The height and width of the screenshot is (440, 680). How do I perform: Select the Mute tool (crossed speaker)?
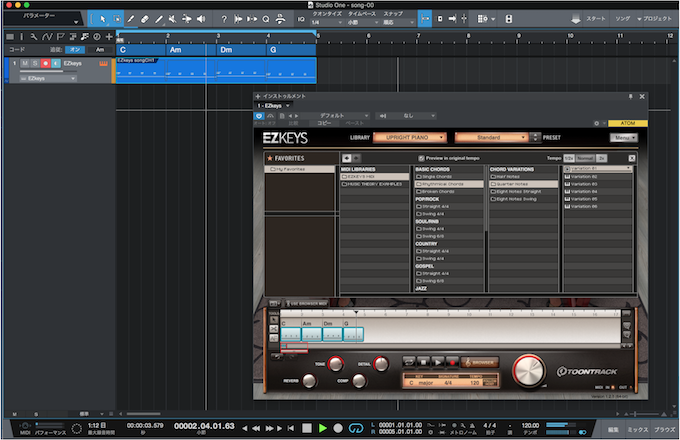pyautogui.click(x=172, y=19)
